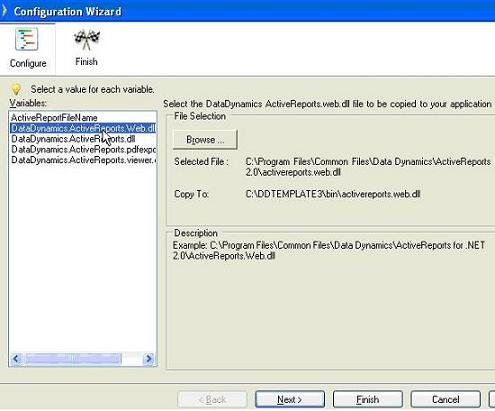Select DataDynamics.ActiveReports.Web.dll variable
495x411 pixels.
coord(83,128)
